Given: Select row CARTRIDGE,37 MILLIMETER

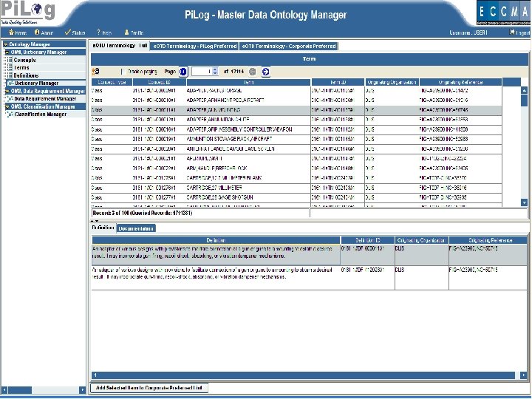Looking at the screenshot, I should pyautogui.click(x=296, y=188).
